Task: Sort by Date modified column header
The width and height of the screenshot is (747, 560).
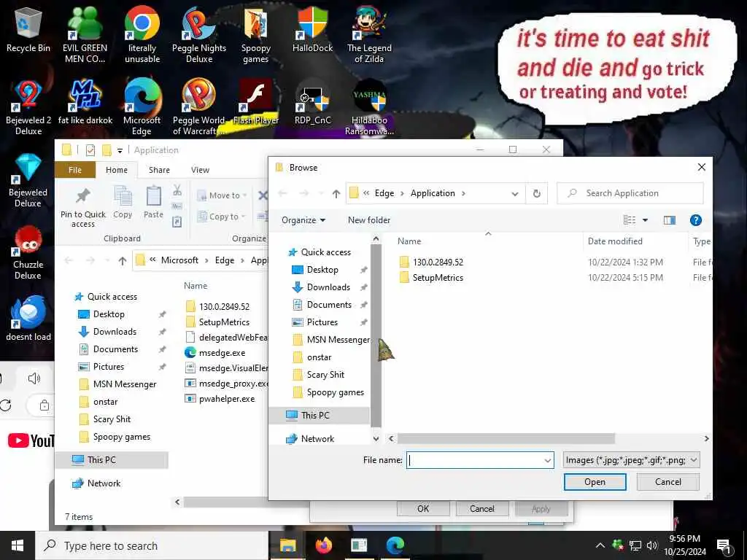Action: click(x=614, y=241)
